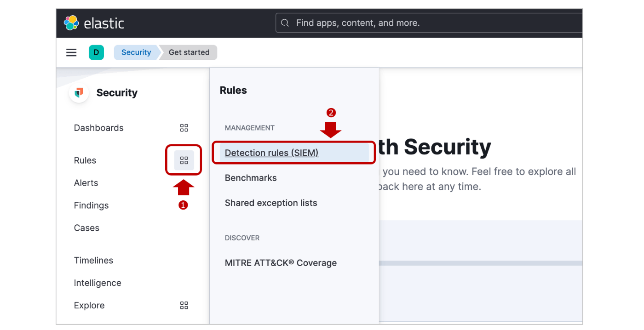644x330 pixels.
Task: Open Rules in the sidebar
Action: pos(85,160)
